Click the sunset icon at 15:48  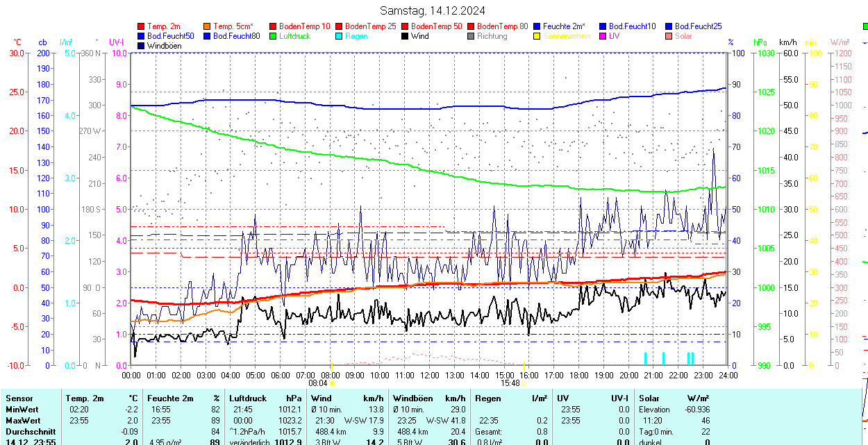click(x=524, y=383)
